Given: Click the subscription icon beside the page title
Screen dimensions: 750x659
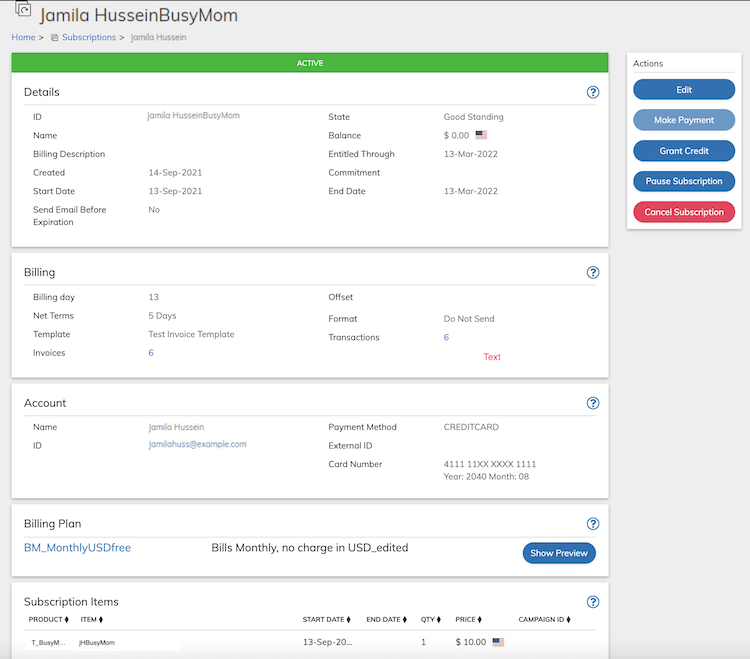Looking at the screenshot, I should [x=22, y=9].
